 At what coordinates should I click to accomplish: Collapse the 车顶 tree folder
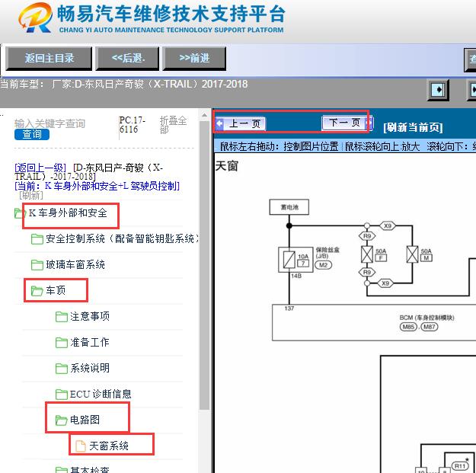pos(56,290)
